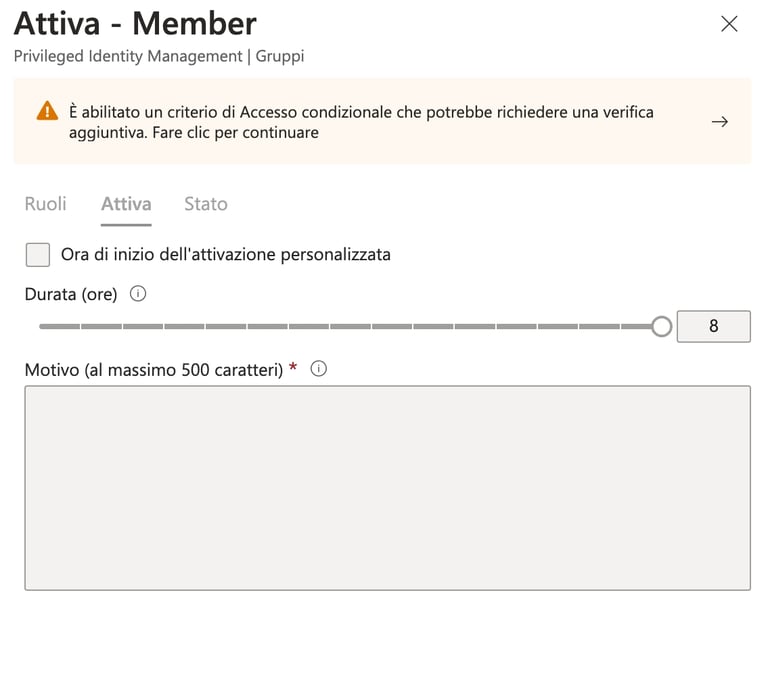Enable custom activation start time checkbox
The image size is (768, 676).
click(38, 255)
